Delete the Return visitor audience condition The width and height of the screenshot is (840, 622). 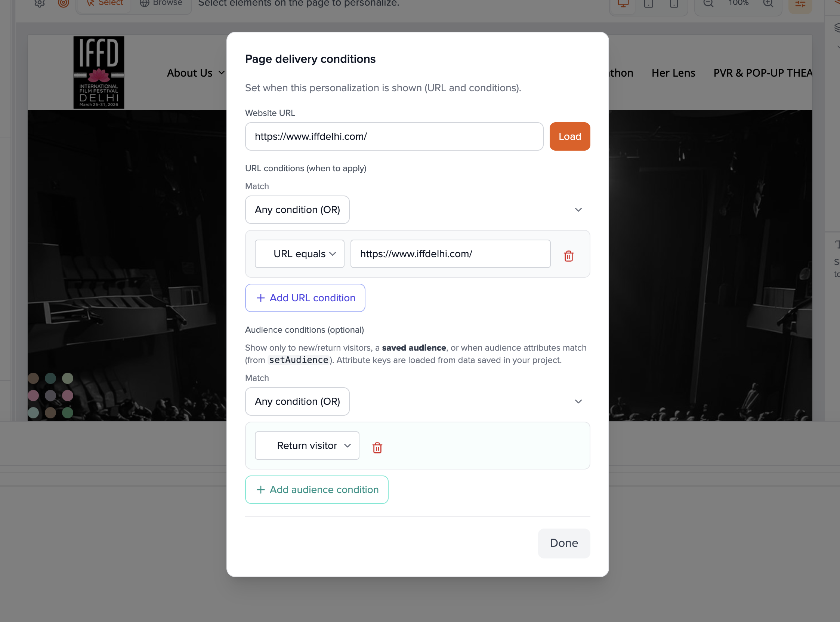pos(377,447)
